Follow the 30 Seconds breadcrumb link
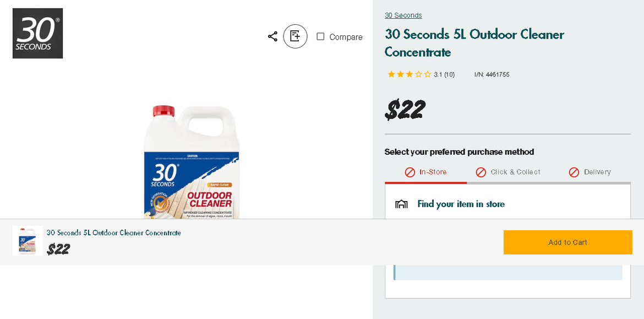 click(x=403, y=15)
